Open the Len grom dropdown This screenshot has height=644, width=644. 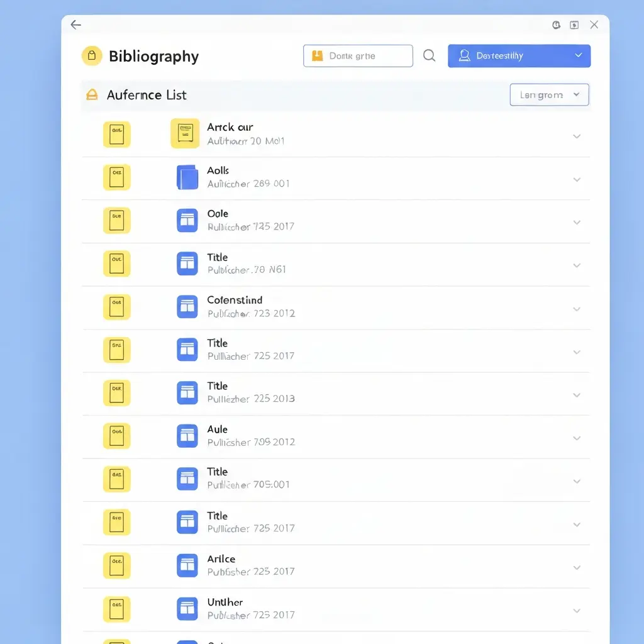tap(549, 95)
